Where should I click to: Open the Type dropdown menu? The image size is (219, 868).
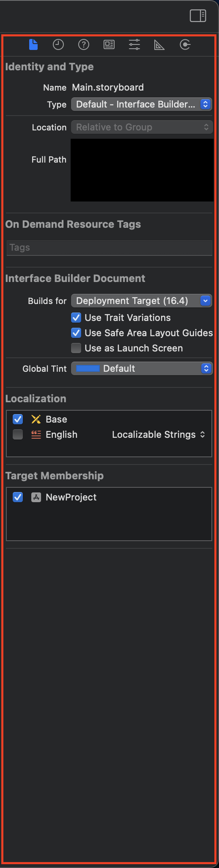tap(141, 104)
